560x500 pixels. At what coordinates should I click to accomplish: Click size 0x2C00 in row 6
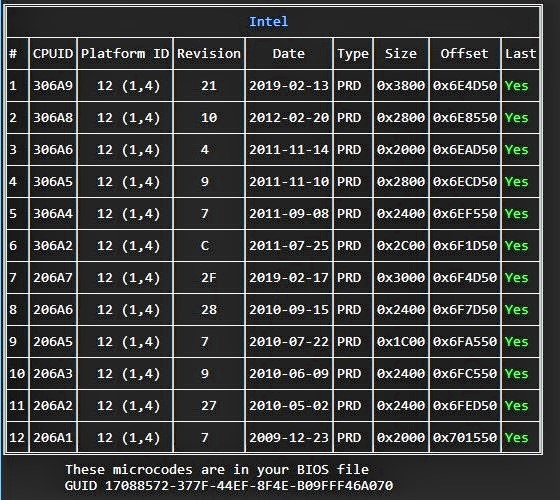click(401, 246)
